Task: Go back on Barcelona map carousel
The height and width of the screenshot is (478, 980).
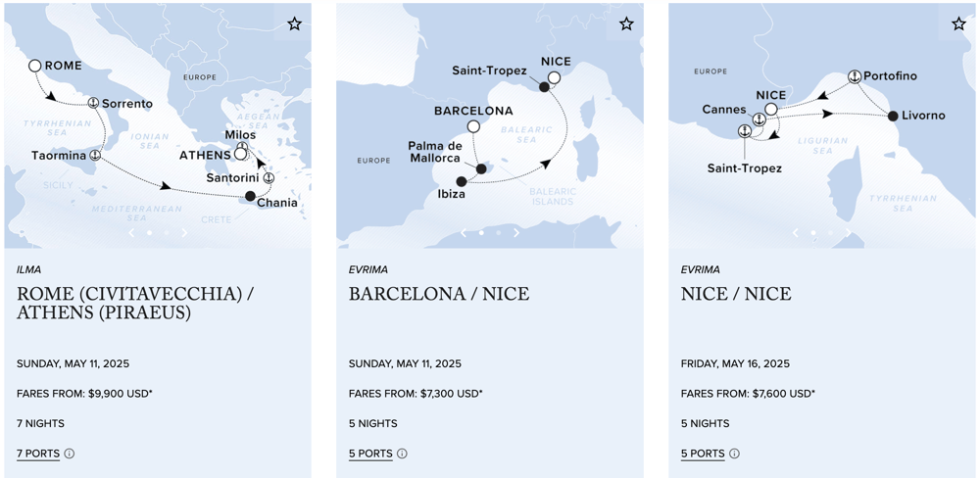Action: pos(464,232)
